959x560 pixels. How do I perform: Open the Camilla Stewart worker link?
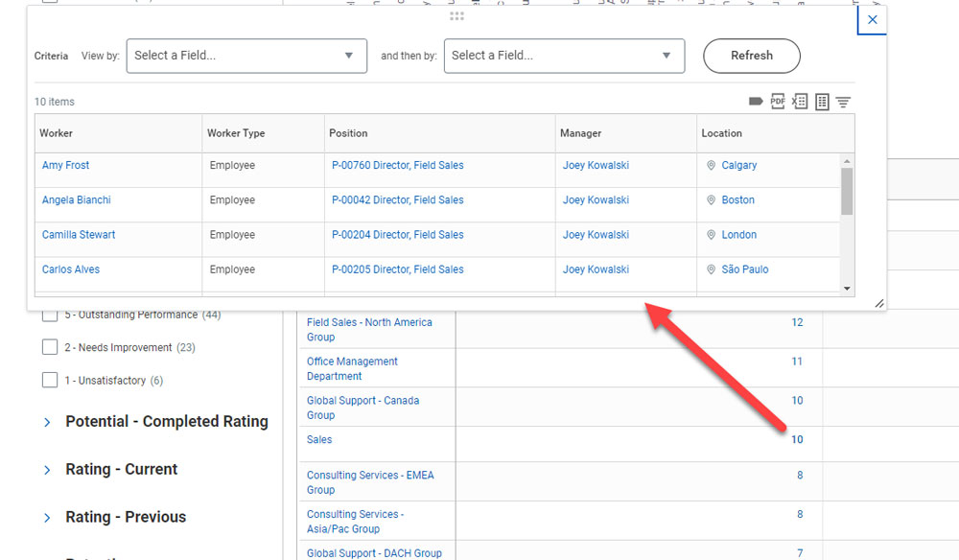coord(79,235)
